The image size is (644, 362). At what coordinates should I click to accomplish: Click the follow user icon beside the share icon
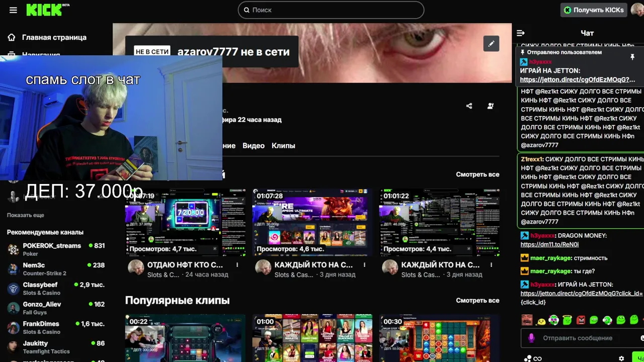(x=491, y=106)
